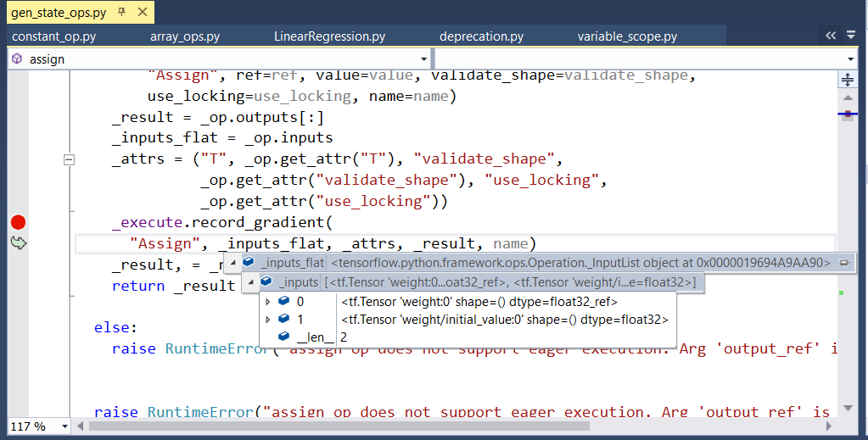This screenshot has height=440, width=868.
Task: Click the first raise RuntimeError line
Action: point(473,348)
